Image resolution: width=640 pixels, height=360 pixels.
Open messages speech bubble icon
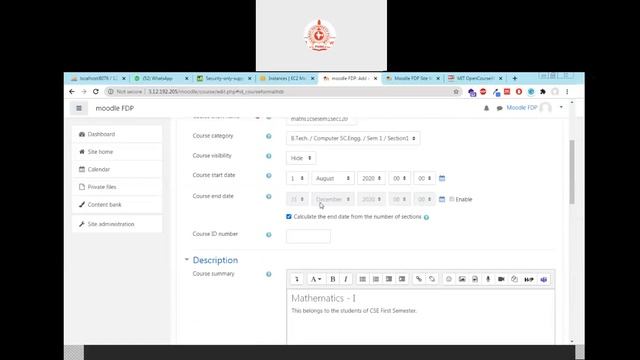pyautogui.click(x=499, y=108)
